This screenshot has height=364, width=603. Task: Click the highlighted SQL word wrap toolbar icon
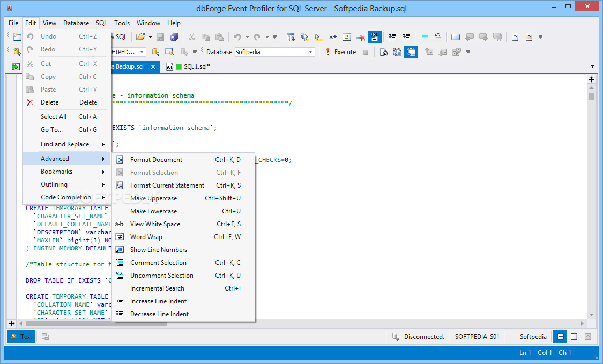click(x=374, y=37)
